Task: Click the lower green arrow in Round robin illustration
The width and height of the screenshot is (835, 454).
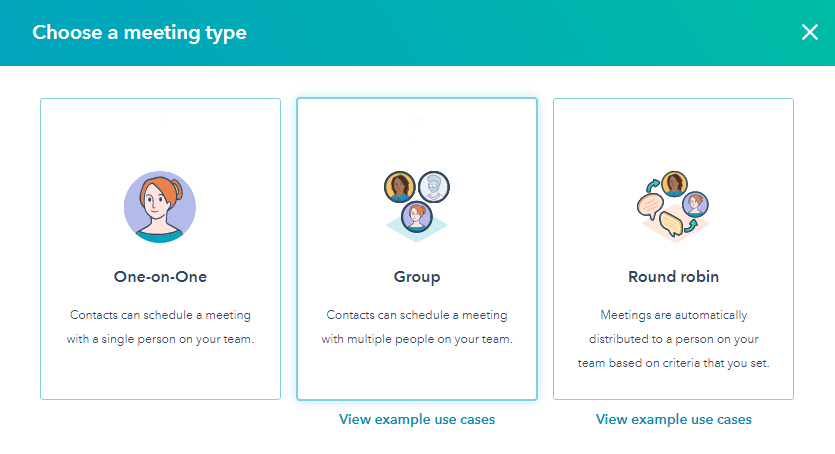Action: (x=691, y=226)
